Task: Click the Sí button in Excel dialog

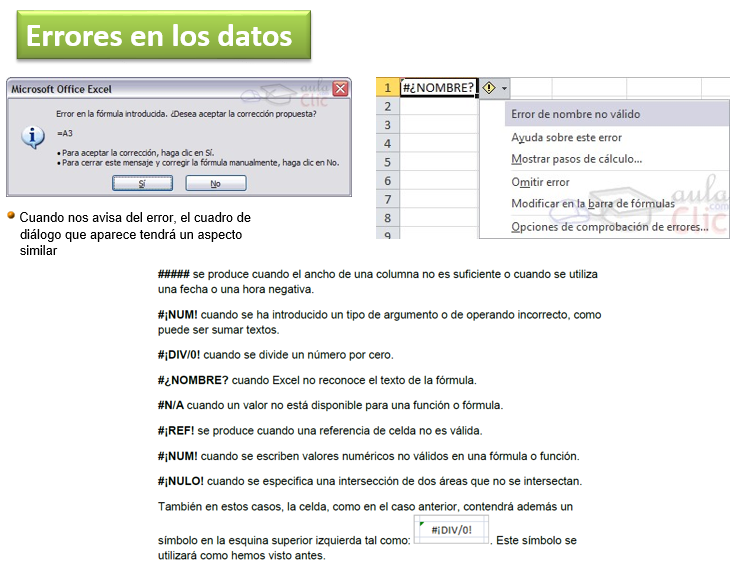Action: coord(142,183)
